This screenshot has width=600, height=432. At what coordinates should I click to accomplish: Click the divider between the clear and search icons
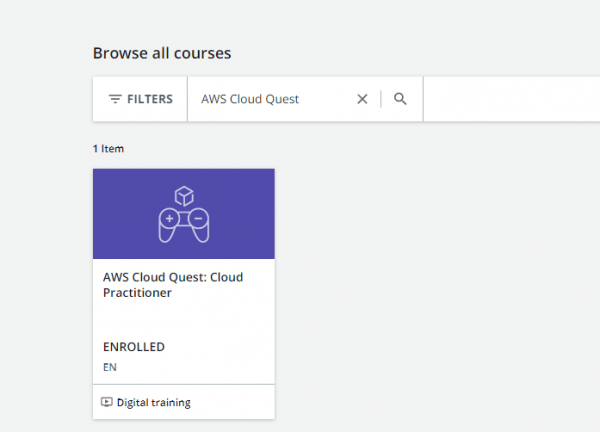[x=381, y=99]
